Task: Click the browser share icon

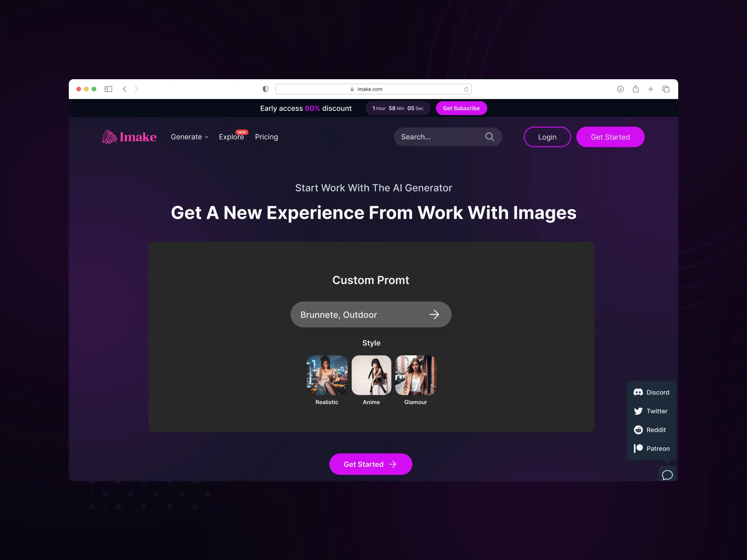Action: (636, 89)
